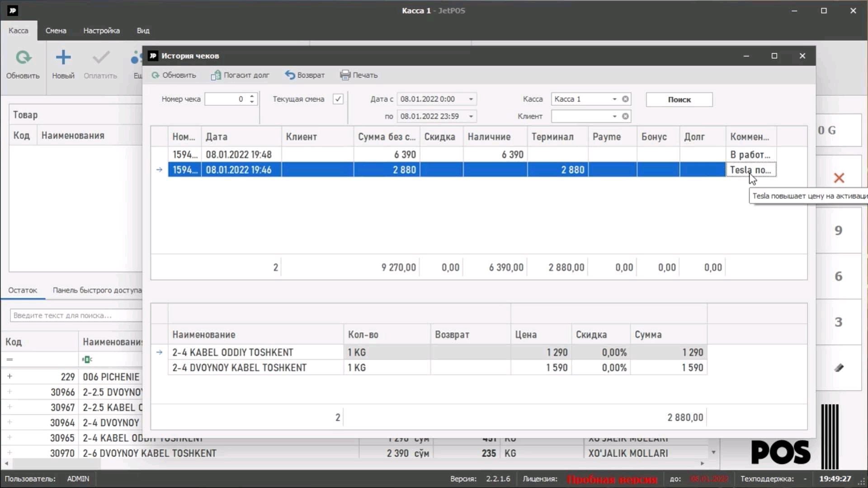
Task: Clear the Касса field with its x icon
Action: 625,99
